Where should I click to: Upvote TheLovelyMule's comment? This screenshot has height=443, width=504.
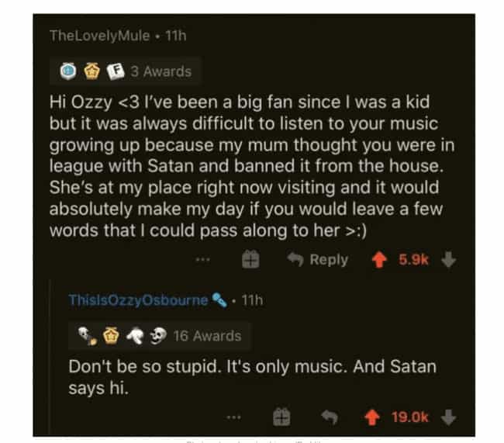380,260
